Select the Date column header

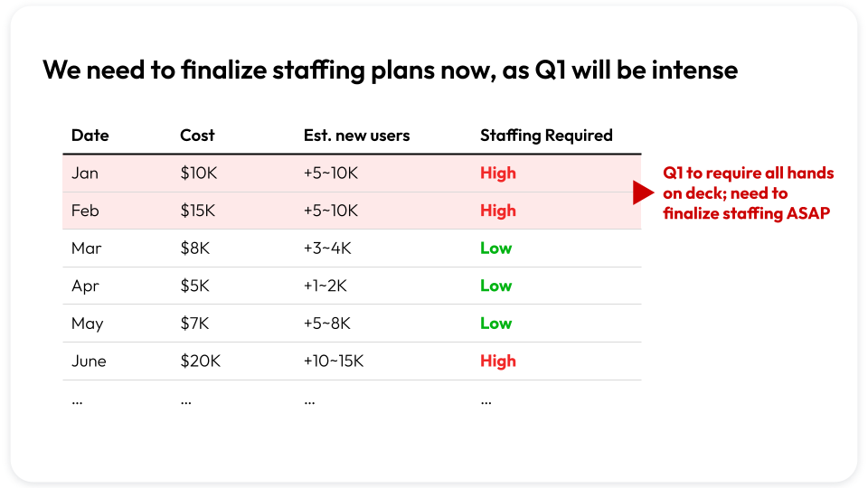90,136
